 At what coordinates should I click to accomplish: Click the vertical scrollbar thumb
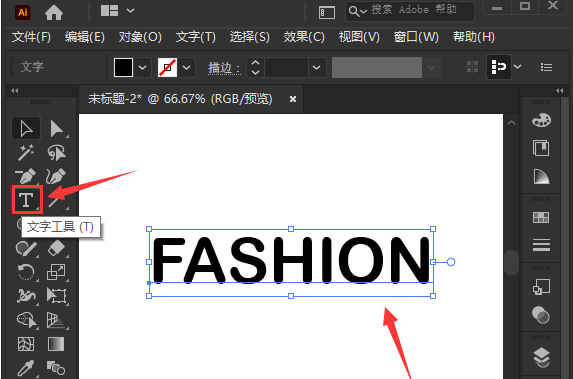[511, 262]
